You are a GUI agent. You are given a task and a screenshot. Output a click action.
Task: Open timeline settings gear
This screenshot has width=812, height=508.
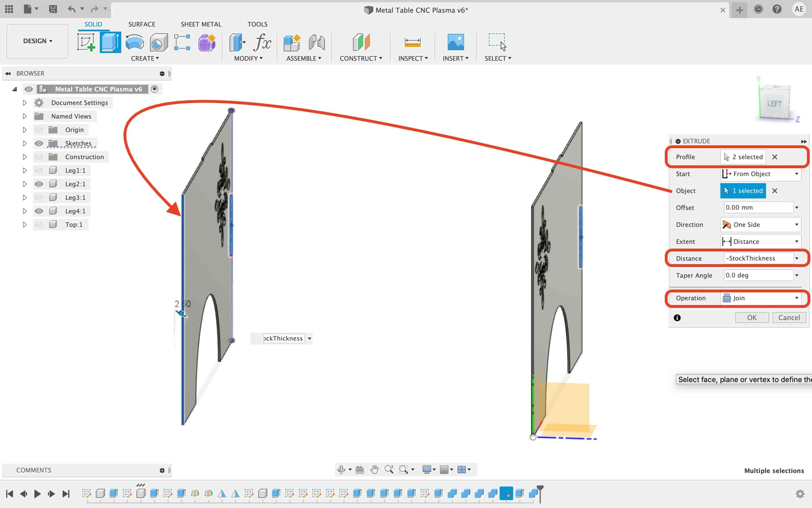point(800,494)
